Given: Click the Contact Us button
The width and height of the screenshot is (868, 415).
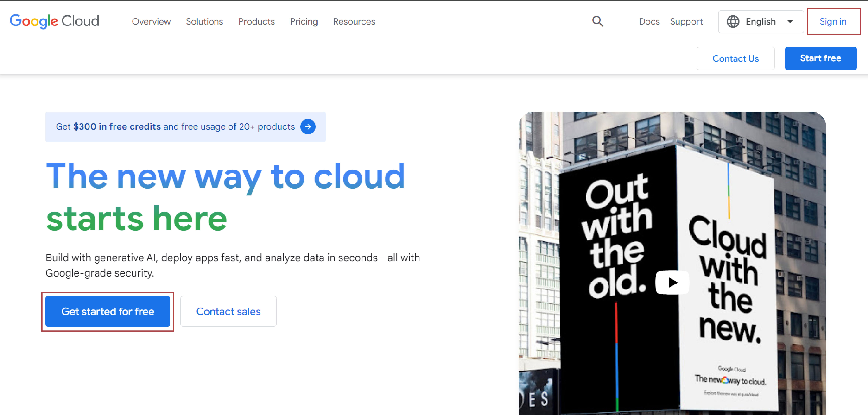Looking at the screenshot, I should coord(735,59).
